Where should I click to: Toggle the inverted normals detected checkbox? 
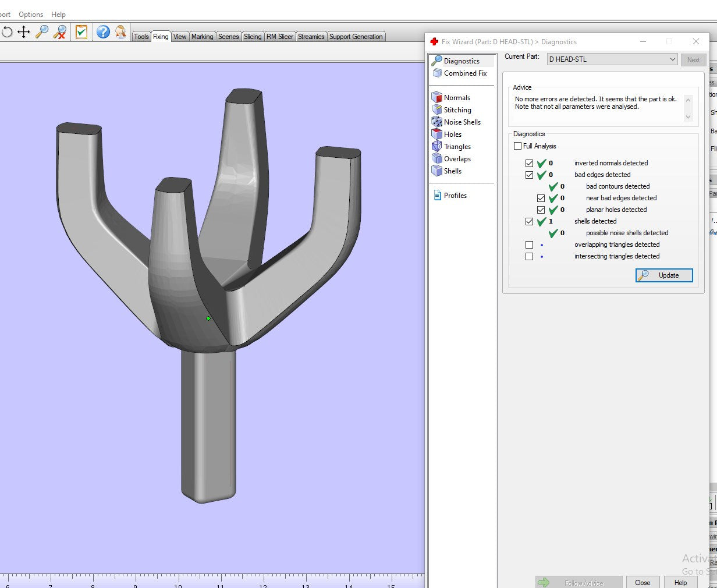pos(529,163)
